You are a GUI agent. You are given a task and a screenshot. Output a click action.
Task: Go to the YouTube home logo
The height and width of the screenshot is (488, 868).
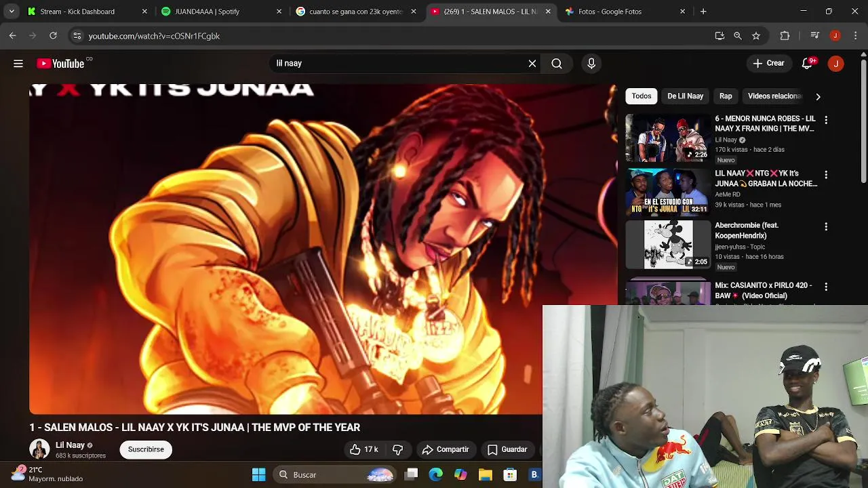pyautogui.click(x=61, y=63)
